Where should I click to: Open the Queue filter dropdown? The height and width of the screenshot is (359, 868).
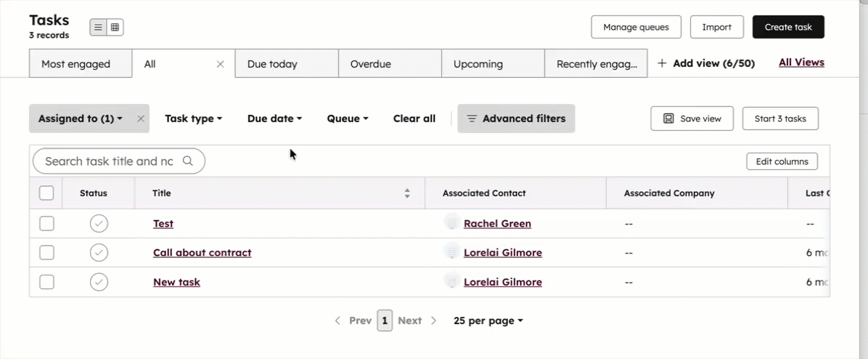coord(348,118)
